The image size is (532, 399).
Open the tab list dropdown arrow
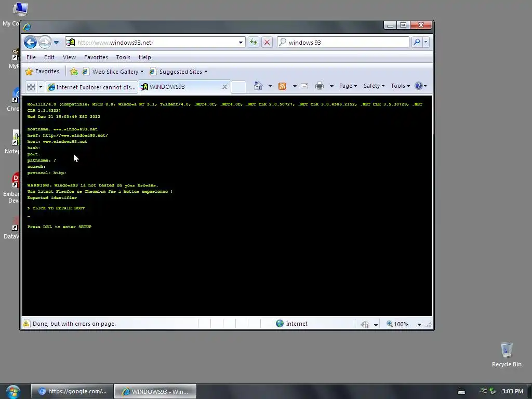click(41, 87)
